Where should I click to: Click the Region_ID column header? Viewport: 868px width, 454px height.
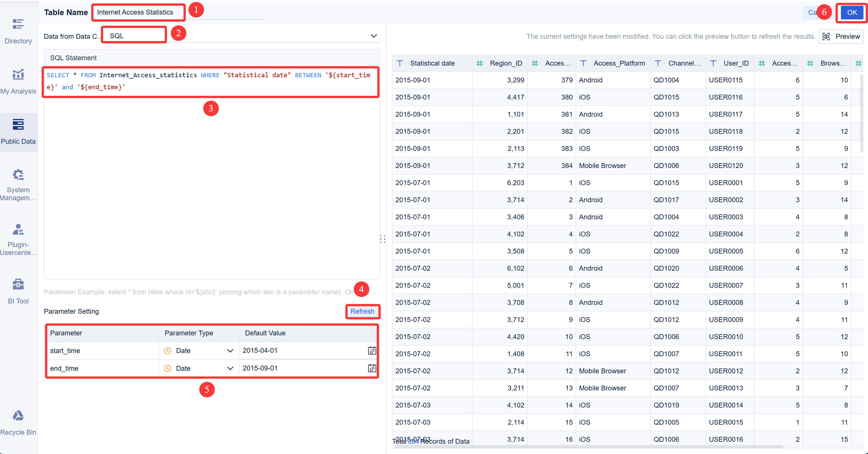[499, 63]
